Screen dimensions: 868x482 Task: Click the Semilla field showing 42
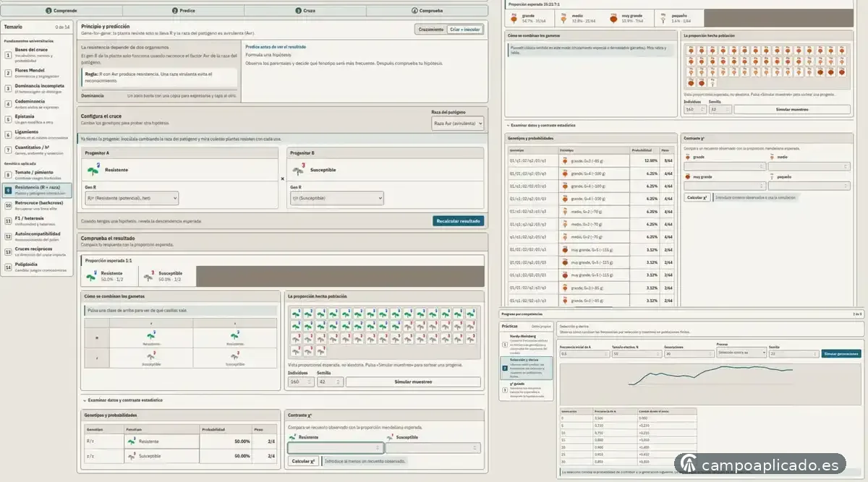coord(331,382)
